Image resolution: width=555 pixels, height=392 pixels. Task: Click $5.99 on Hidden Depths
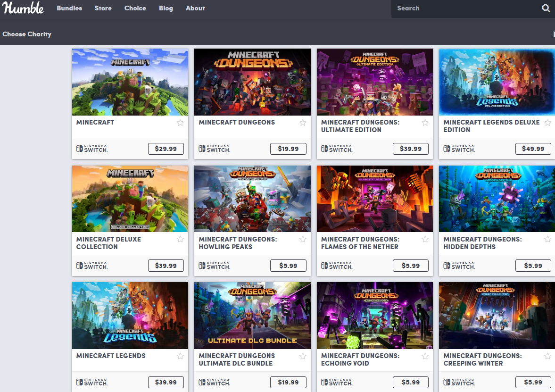(x=533, y=266)
